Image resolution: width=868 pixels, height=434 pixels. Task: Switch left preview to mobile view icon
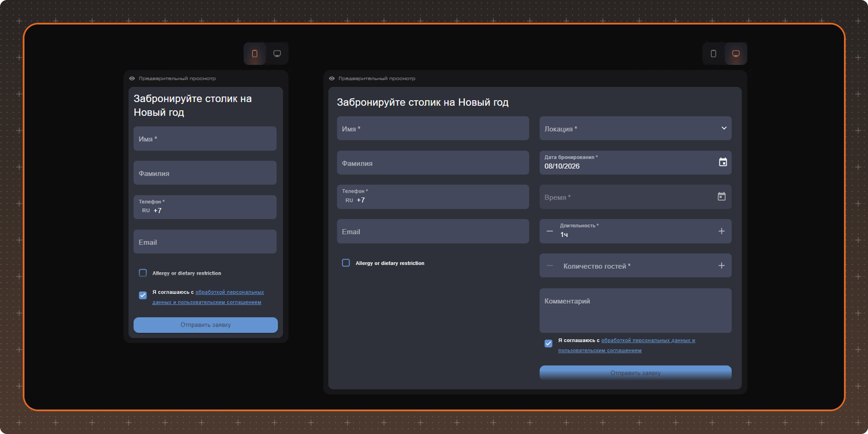pyautogui.click(x=255, y=54)
